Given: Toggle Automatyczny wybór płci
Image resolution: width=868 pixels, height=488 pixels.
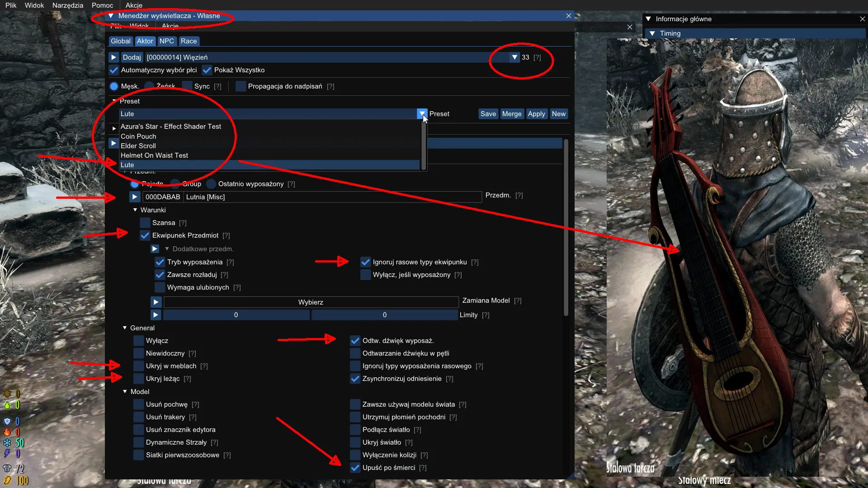Looking at the screenshot, I should click(x=114, y=70).
